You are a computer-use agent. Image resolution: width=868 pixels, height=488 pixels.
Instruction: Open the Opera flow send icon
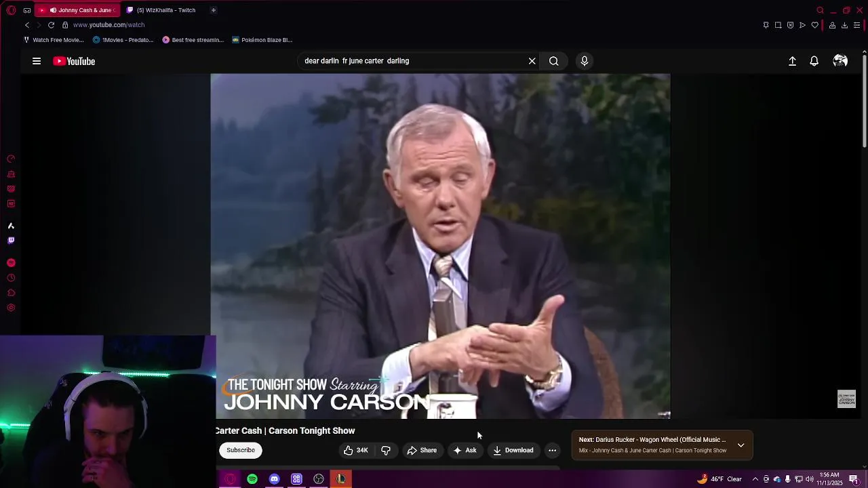[802, 25]
